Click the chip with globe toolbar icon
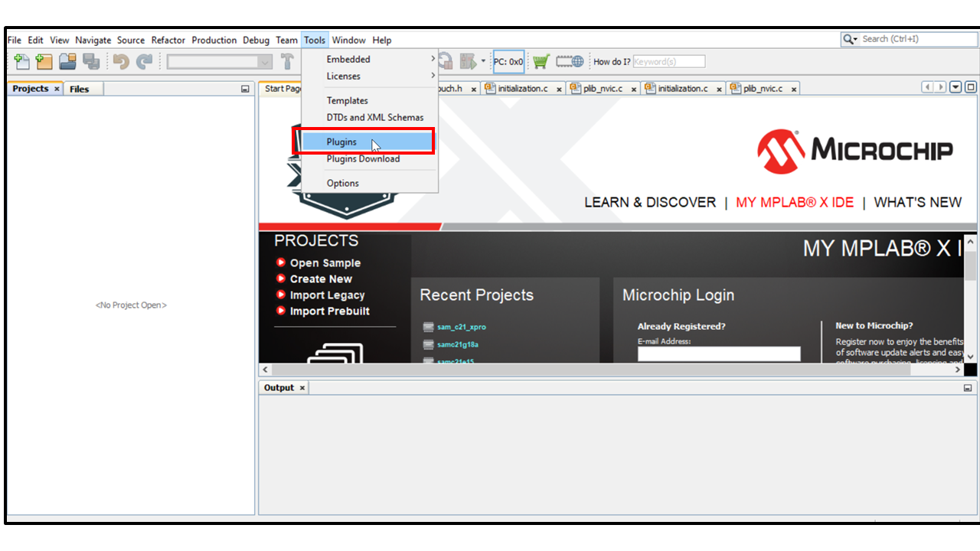The width and height of the screenshot is (980, 551). (x=570, y=61)
